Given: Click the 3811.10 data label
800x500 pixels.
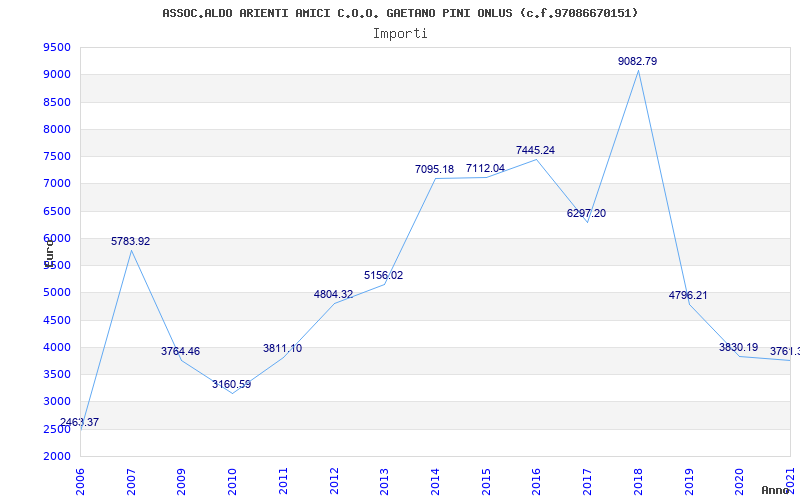Looking at the screenshot, I should pos(282,348).
